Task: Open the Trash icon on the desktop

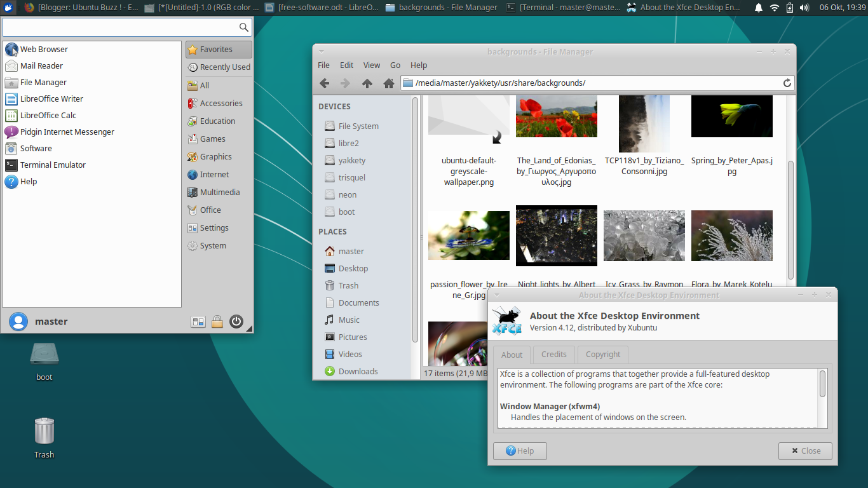Action: tap(44, 431)
